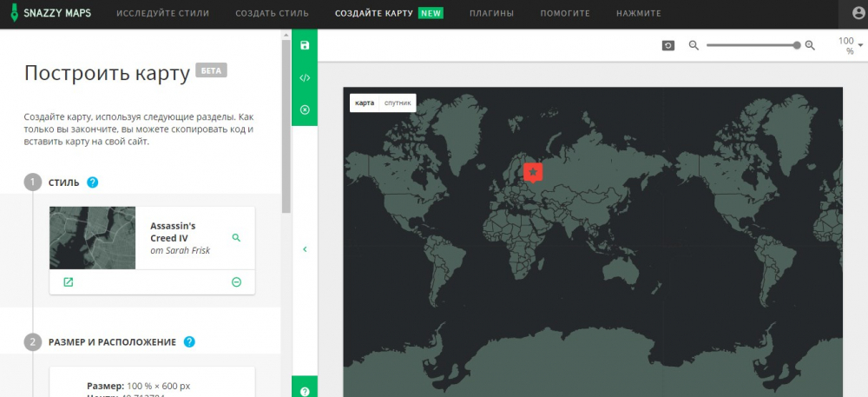
Task: Save the map with the floppy disk icon
Action: click(305, 45)
